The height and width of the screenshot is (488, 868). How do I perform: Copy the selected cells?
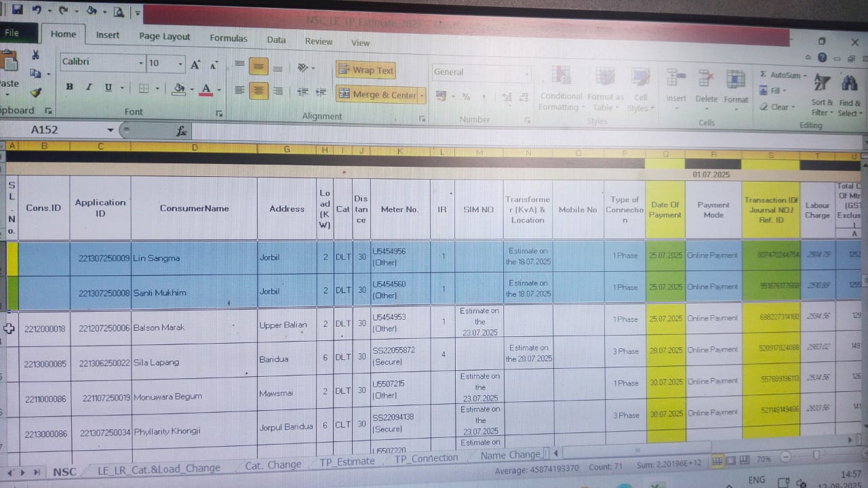35,73
